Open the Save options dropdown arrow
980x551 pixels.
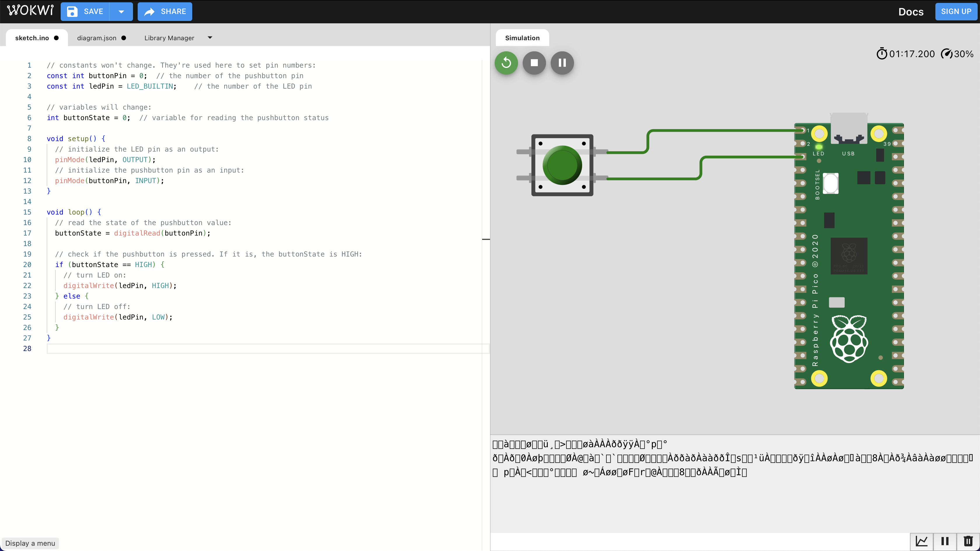(x=121, y=11)
